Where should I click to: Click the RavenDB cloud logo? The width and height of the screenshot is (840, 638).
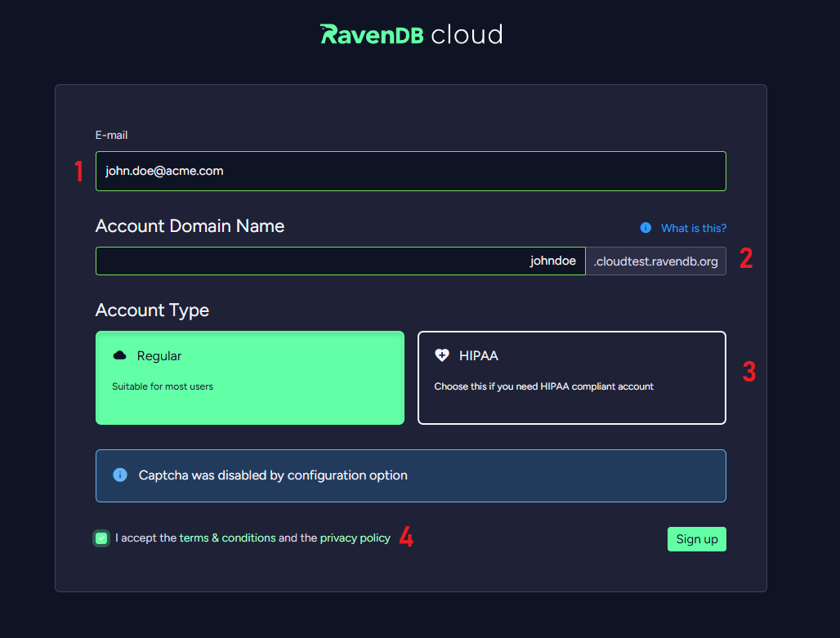[412, 34]
